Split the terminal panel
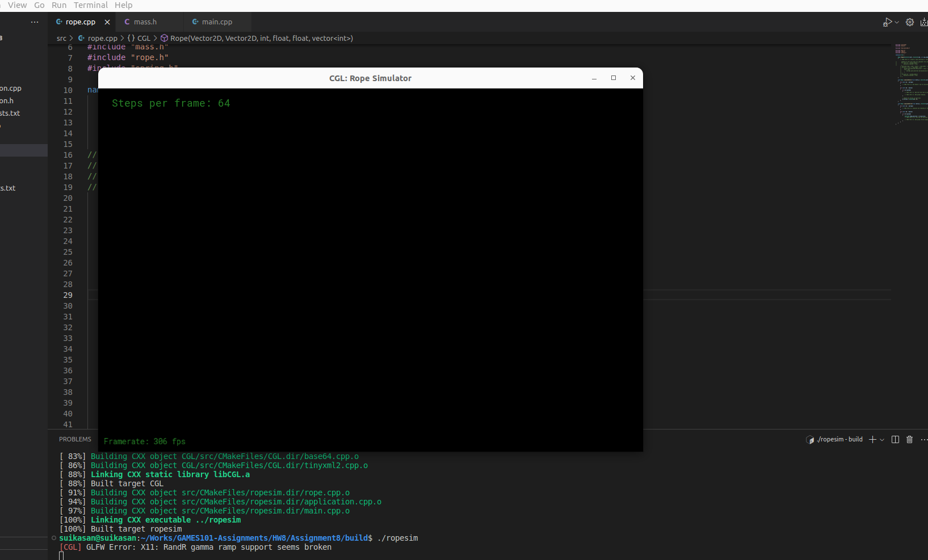The width and height of the screenshot is (928, 560). pyautogui.click(x=896, y=440)
